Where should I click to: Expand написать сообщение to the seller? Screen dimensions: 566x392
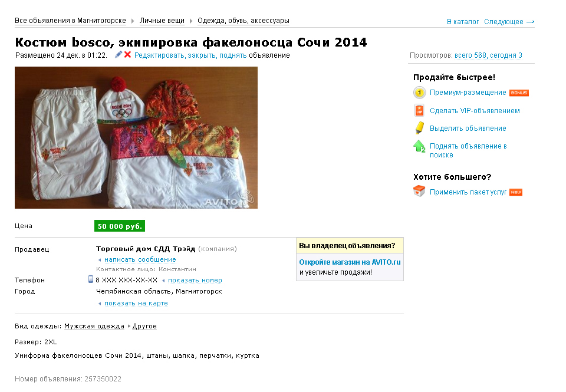click(x=140, y=259)
